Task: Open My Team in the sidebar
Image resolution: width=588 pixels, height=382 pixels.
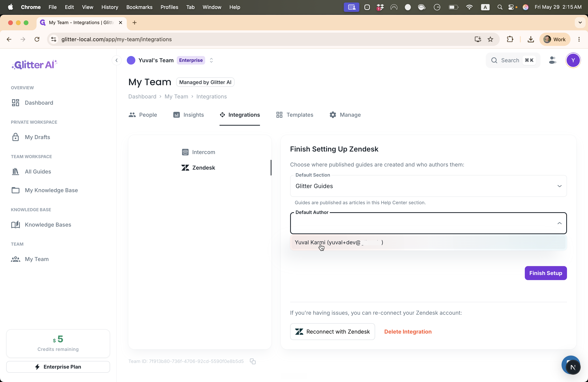Action: (x=30, y=259)
